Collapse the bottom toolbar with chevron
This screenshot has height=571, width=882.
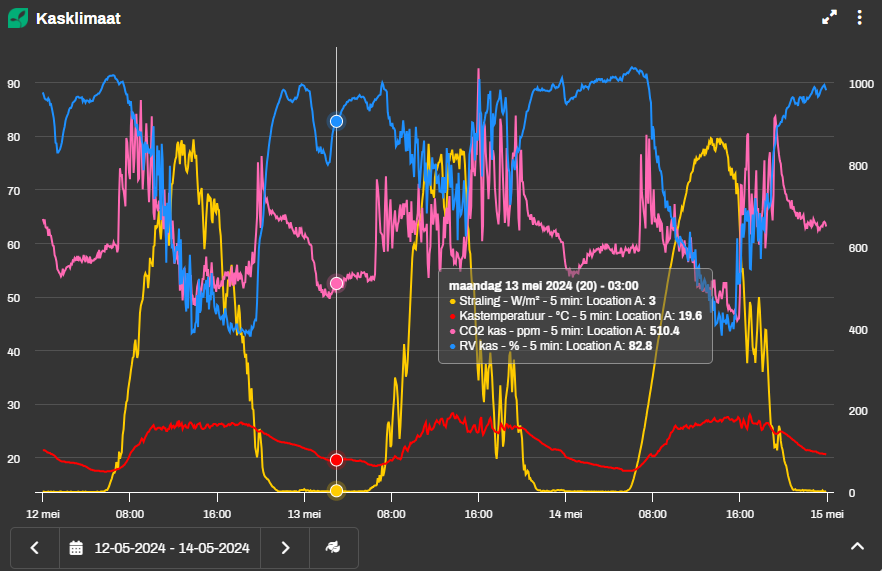click(x=857, y=546)
